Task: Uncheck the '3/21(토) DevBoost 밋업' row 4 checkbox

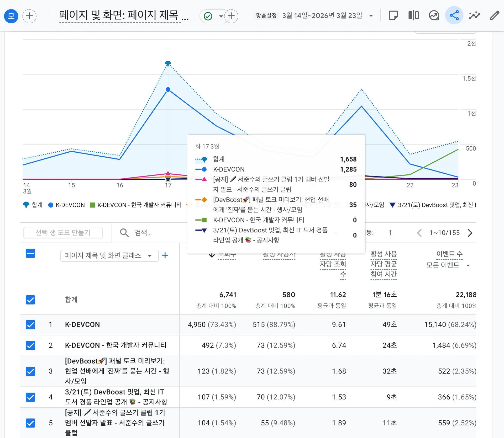Action: [30, 397]
